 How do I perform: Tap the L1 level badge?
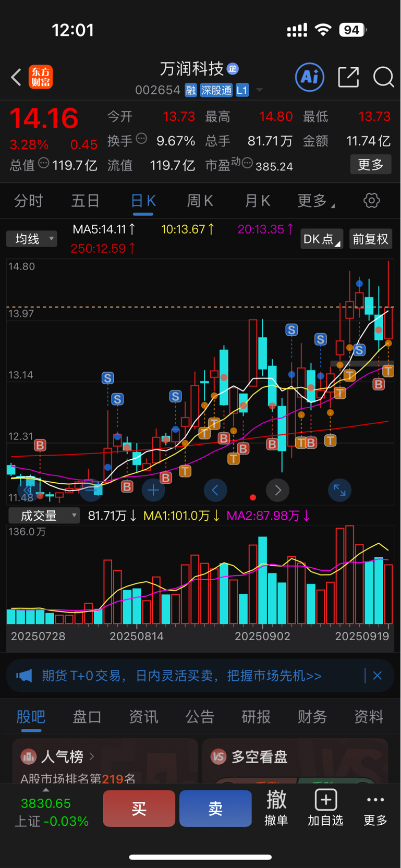point(242,90)
